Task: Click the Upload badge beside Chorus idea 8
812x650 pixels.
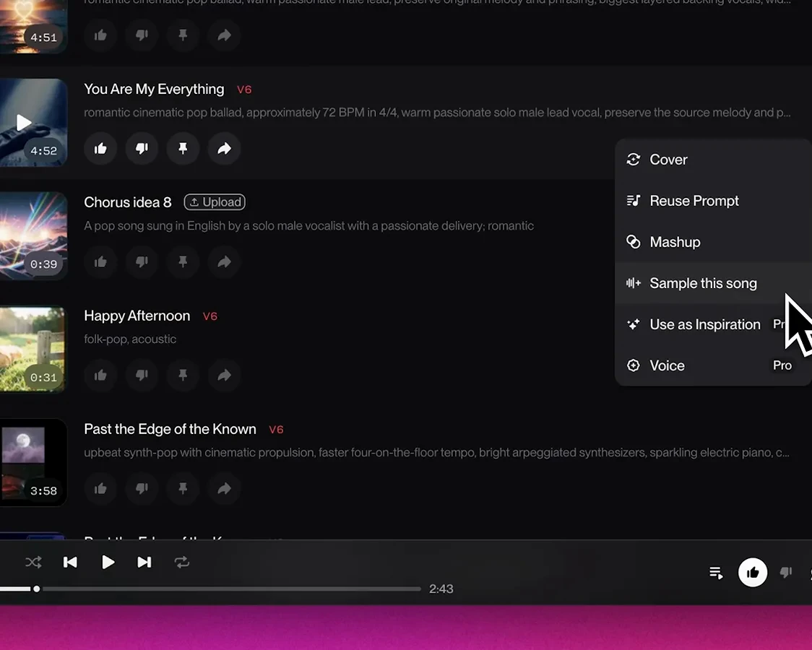Action: [x=215, y=201]
